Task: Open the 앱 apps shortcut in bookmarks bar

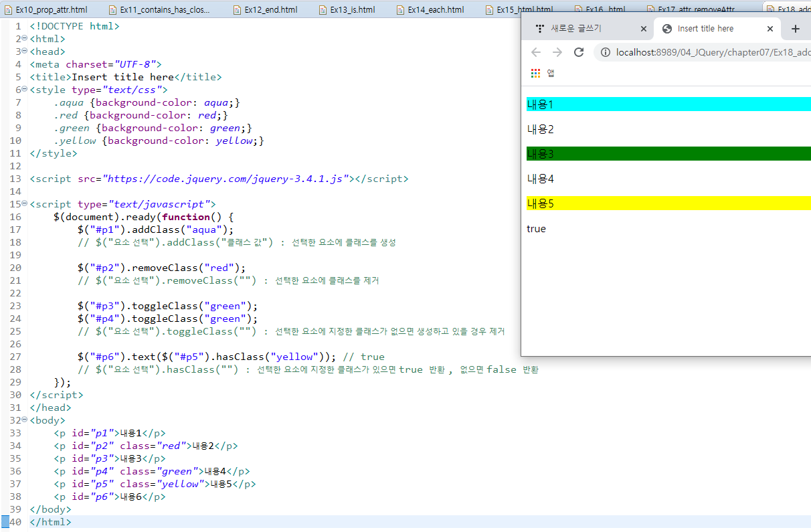Action: [x=543, y=73]
